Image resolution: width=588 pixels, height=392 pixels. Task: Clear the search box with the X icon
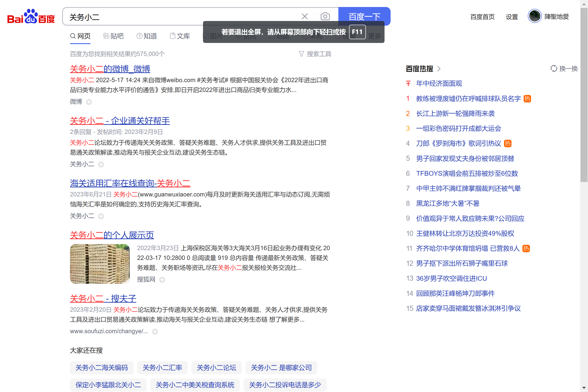(x=304, y=17)
